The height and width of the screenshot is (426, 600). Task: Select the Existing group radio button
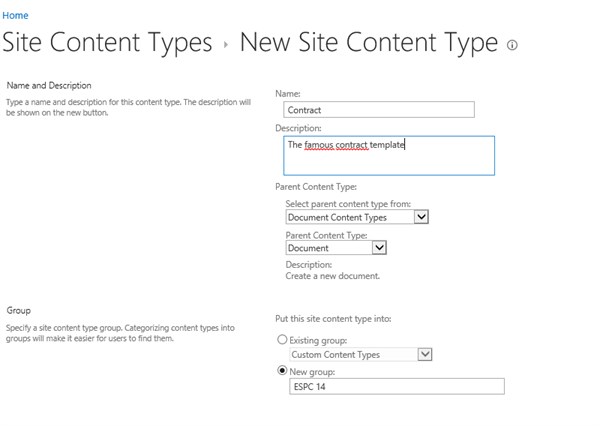[x=281, y=341]
